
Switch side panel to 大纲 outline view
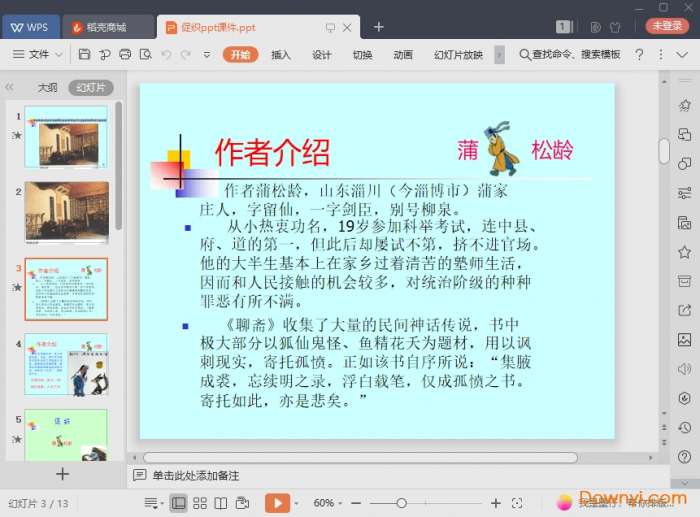[x=47, y=88]
